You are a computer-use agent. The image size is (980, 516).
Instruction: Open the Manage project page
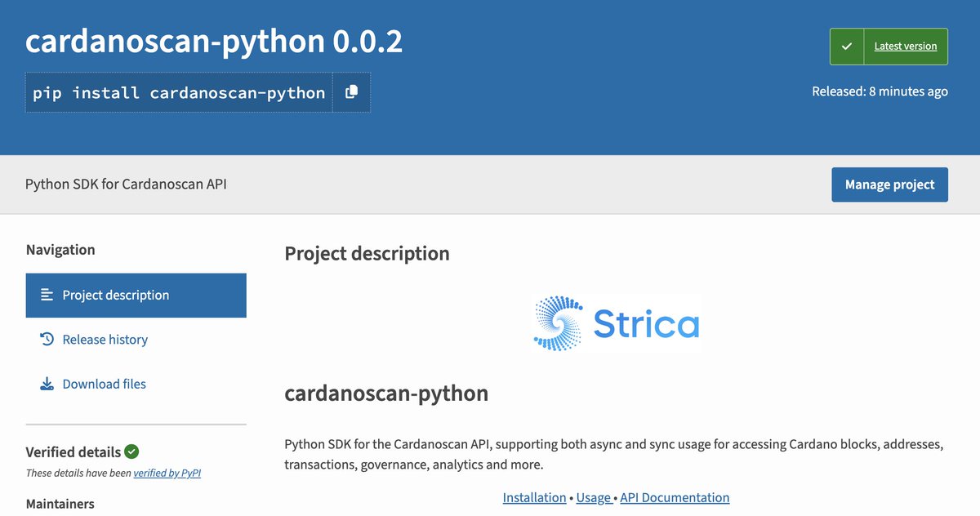point(889,185)
